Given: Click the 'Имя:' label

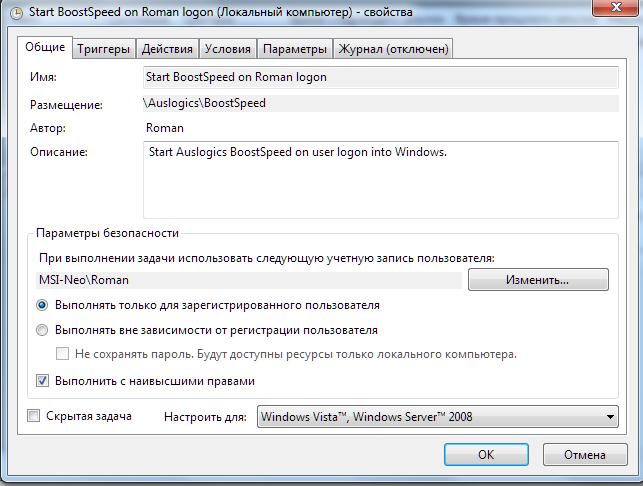Looking at the screenshot, I should [x=43, y=77].
